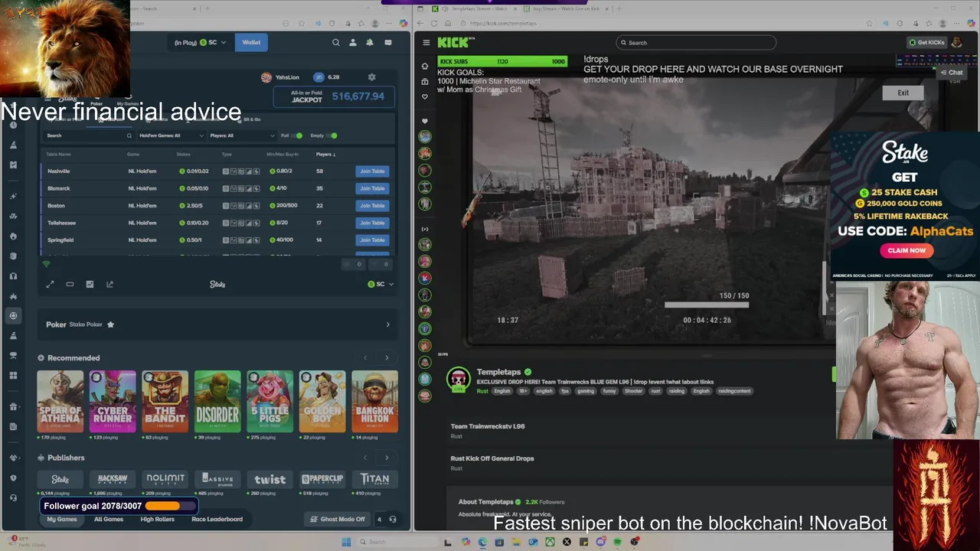This screenshot has height=551, width=980.
Task: Open Hacksaw publisher tile
Action: 113,479
